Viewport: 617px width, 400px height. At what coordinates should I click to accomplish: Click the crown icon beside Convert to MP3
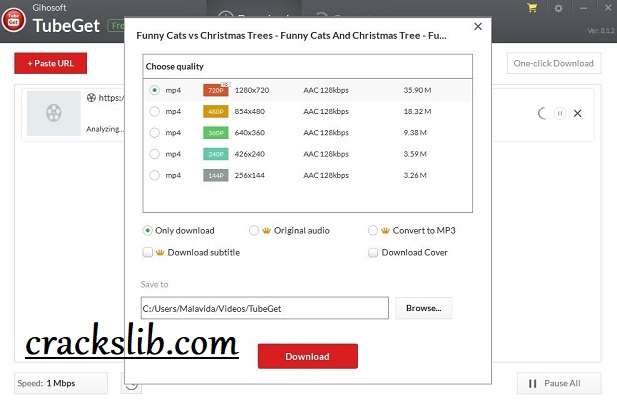[x=385, y=230]
